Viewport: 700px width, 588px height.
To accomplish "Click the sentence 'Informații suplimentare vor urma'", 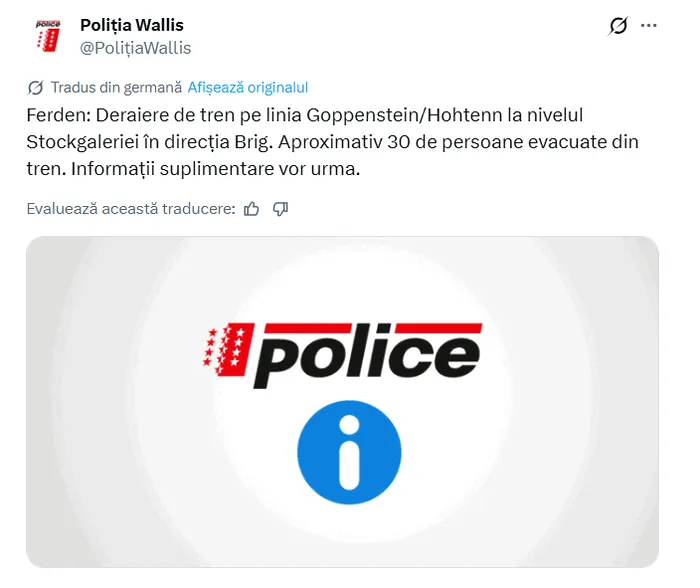I will click(x=215, y=169).
